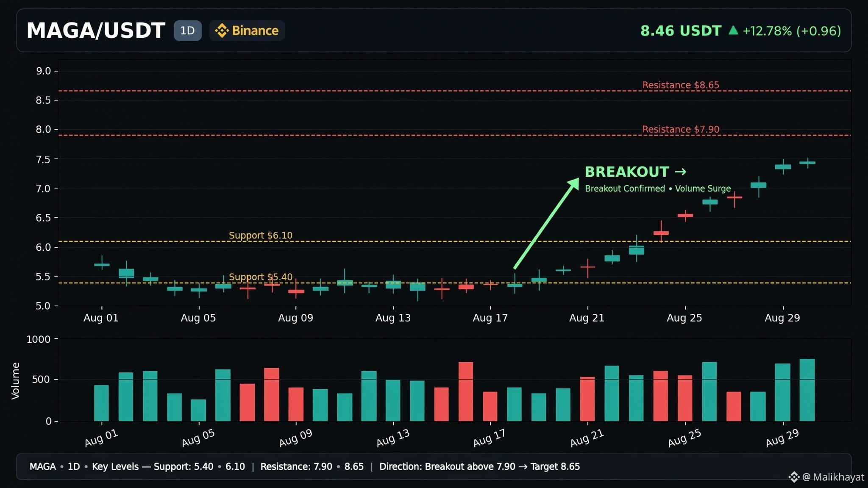Click the vertical Volume axis title
This screenshot has width=868, height=488.
[x=16, y=380]
